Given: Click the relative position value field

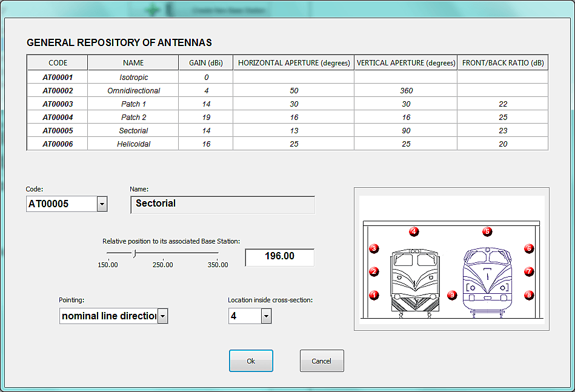Looking at the screenshot, I should 279,257.
